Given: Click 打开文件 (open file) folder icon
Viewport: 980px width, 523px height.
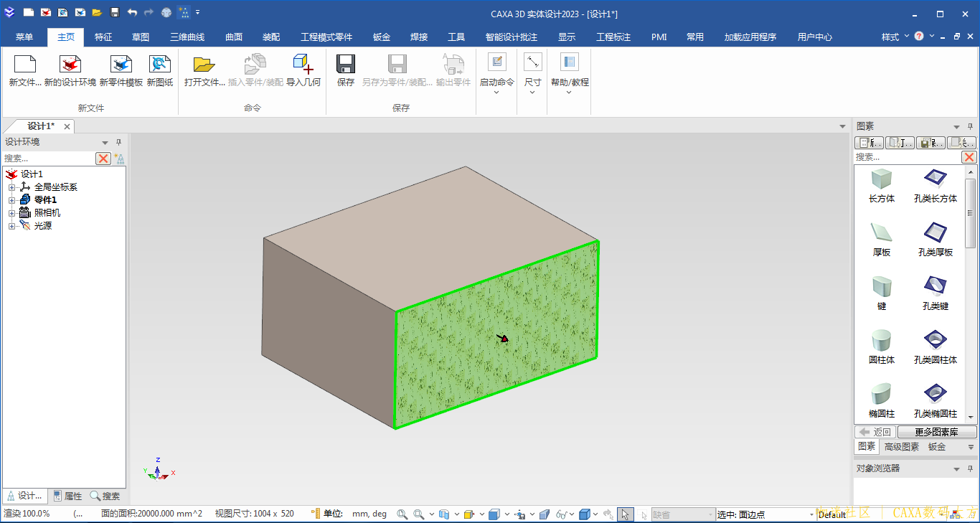Looking at the screenshot, I should coord(204,65).
